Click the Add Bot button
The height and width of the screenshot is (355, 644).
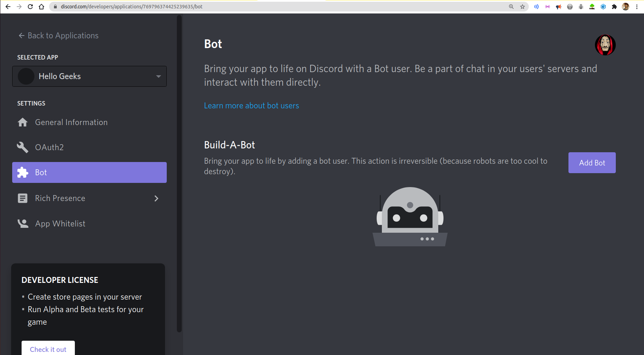pyautogui.click(x=592, y=163)
